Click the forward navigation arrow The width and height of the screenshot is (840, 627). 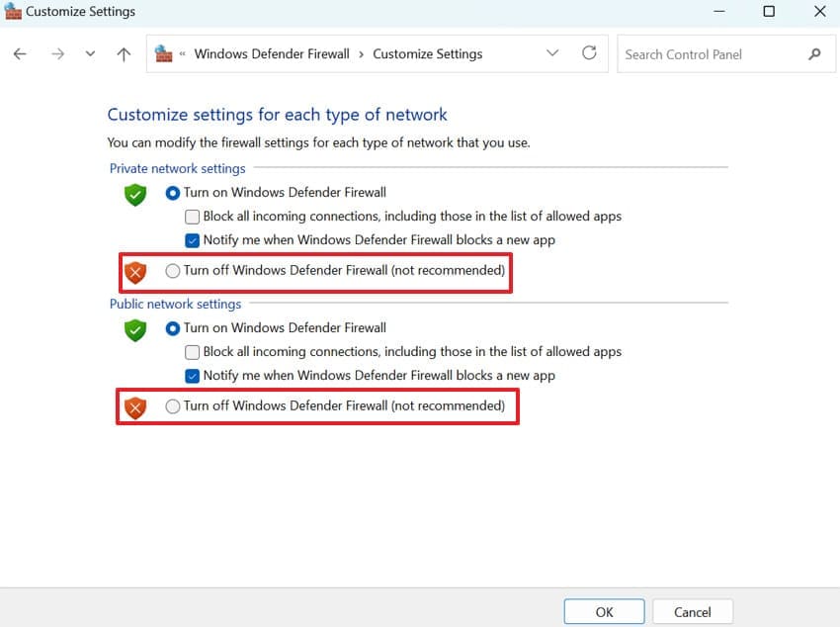click(x=57, y=54)
